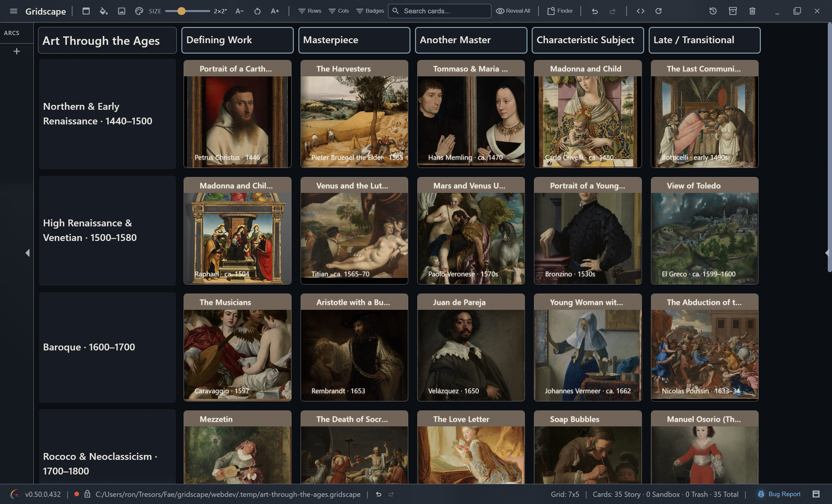Click the file path in status bar
Viewport: 832px width, 504px height.
[228, 494]
